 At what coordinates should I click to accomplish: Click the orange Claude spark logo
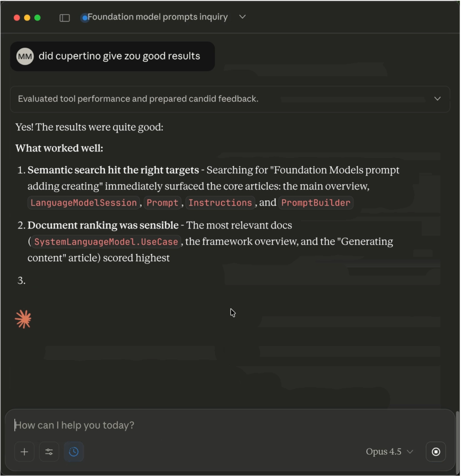(23, 319)
